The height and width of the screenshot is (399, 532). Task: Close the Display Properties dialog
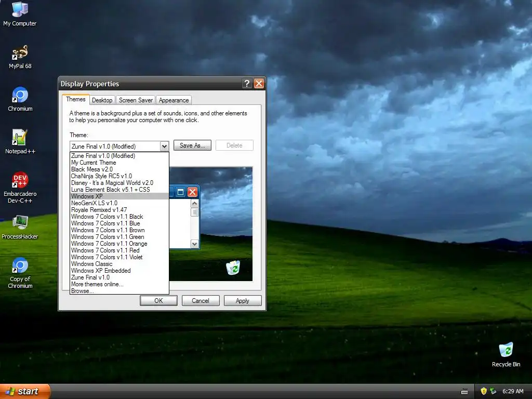click(259, 84)
